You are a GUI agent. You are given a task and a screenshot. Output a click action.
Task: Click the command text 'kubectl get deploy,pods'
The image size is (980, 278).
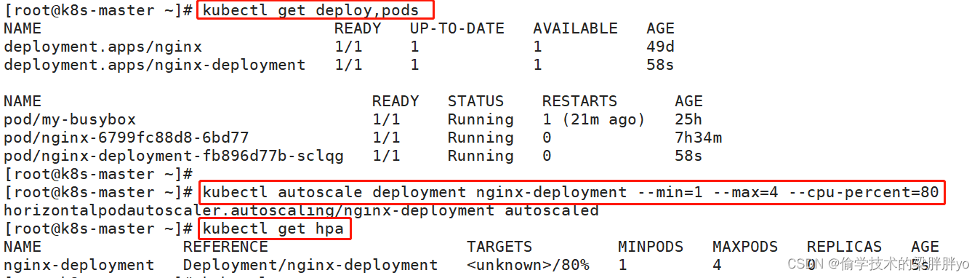coord(311,10)
